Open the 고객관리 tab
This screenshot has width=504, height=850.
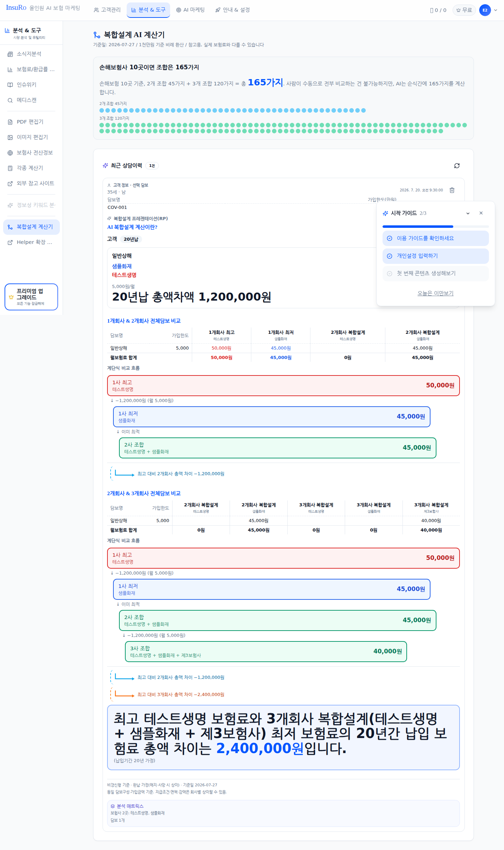coord(107,10)
